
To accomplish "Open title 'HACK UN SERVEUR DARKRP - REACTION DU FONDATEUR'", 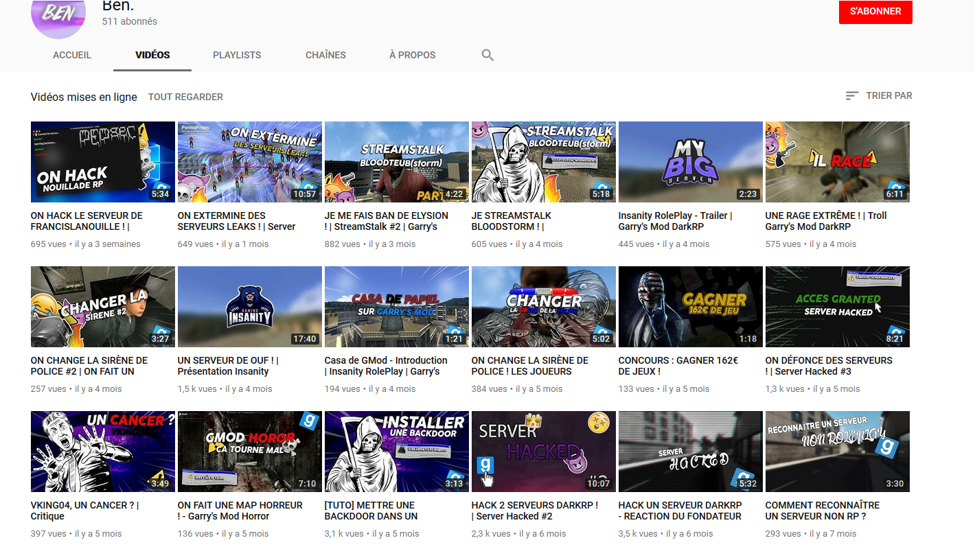I will pyautogui.click(x=680, y=511).
